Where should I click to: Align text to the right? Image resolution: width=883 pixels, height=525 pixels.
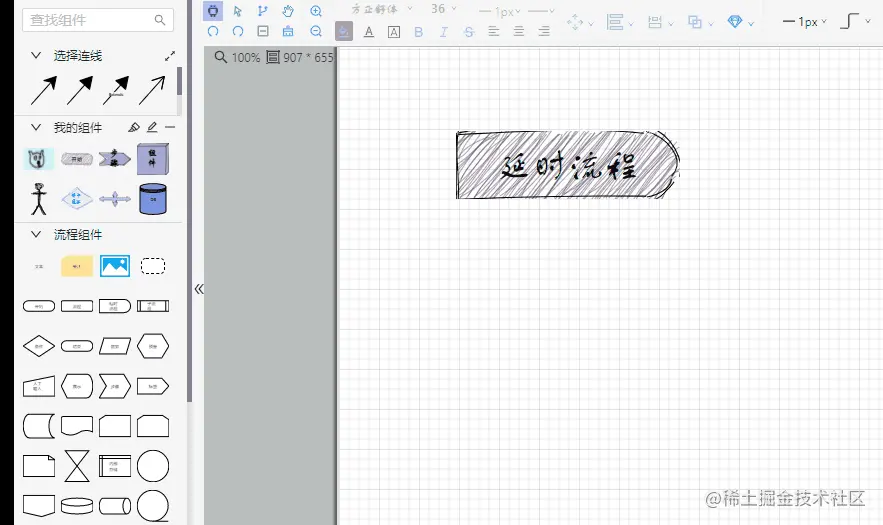[544, 32]
